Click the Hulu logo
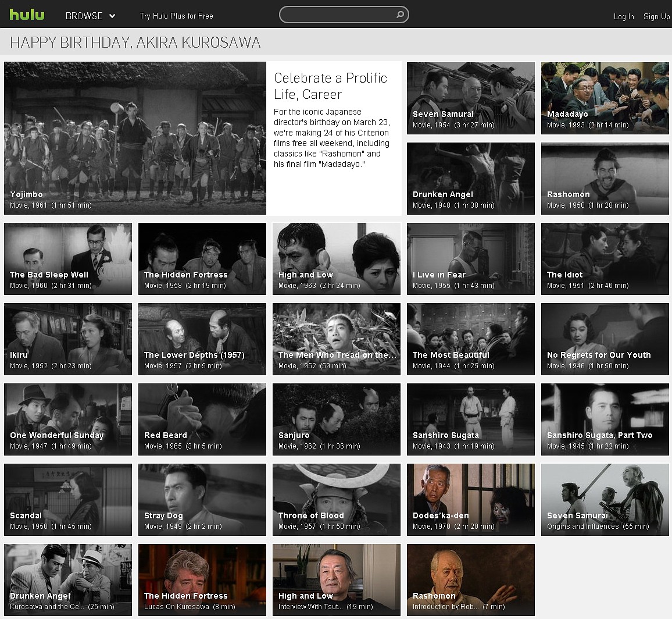 [x=27, y=15]
